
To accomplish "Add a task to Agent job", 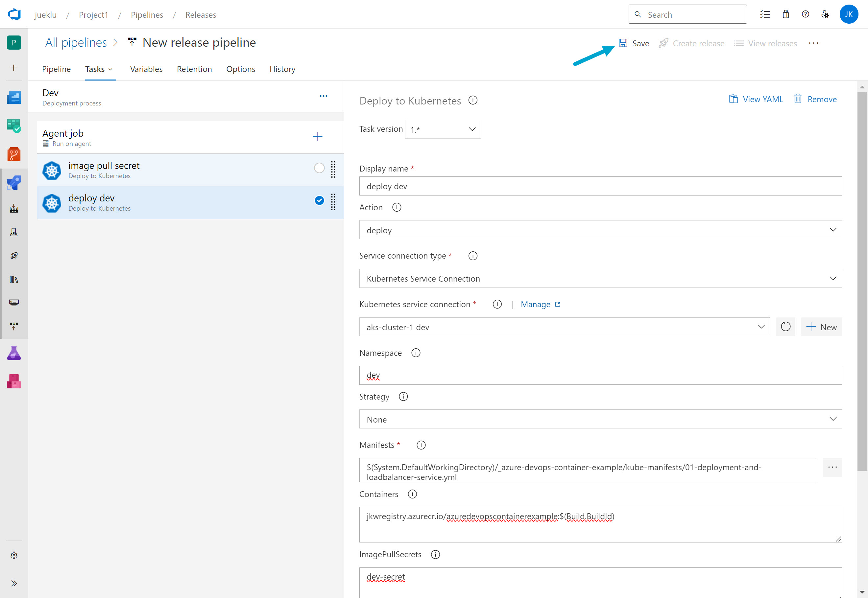I will click(x=317, y=137).
